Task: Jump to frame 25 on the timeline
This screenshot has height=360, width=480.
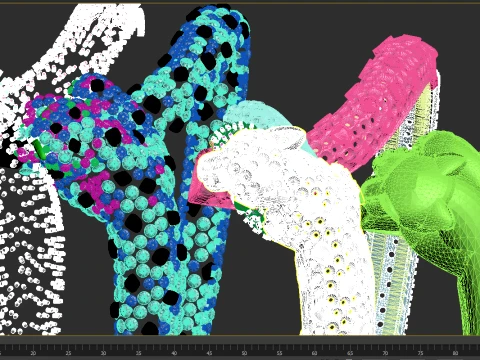Action: (x=68, y=353)
